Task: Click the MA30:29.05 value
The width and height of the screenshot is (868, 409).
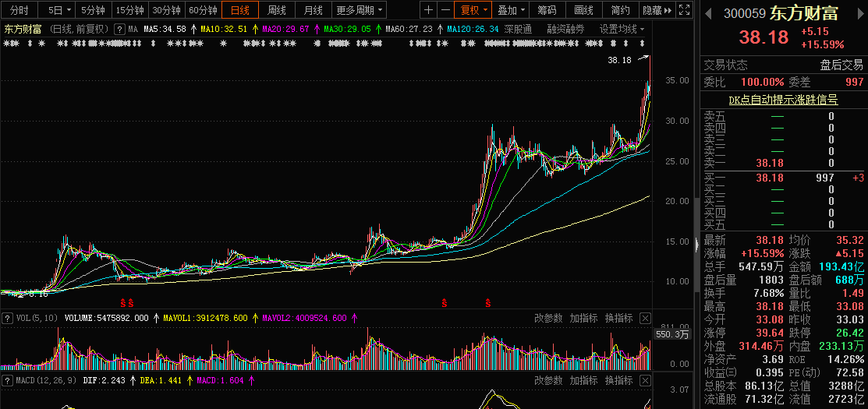Action: [346, 30]
